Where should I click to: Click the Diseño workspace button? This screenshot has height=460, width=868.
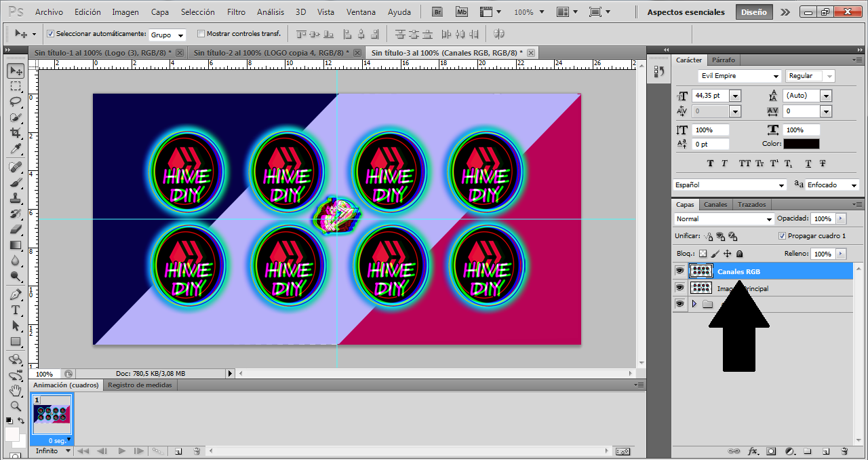point(753,12)
